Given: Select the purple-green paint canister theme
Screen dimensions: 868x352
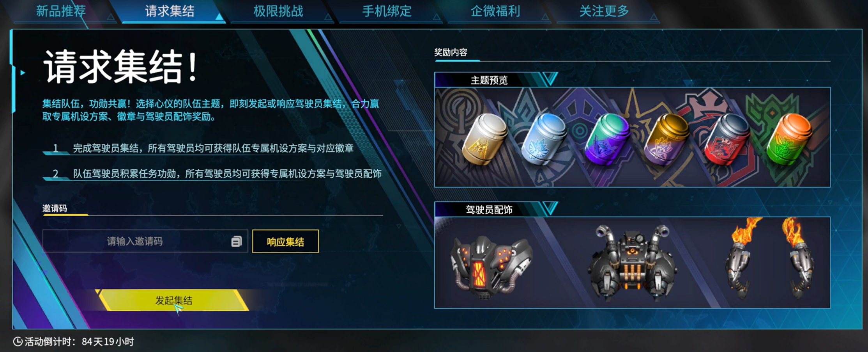Looking at the screenshot, I should pos(606,139).
